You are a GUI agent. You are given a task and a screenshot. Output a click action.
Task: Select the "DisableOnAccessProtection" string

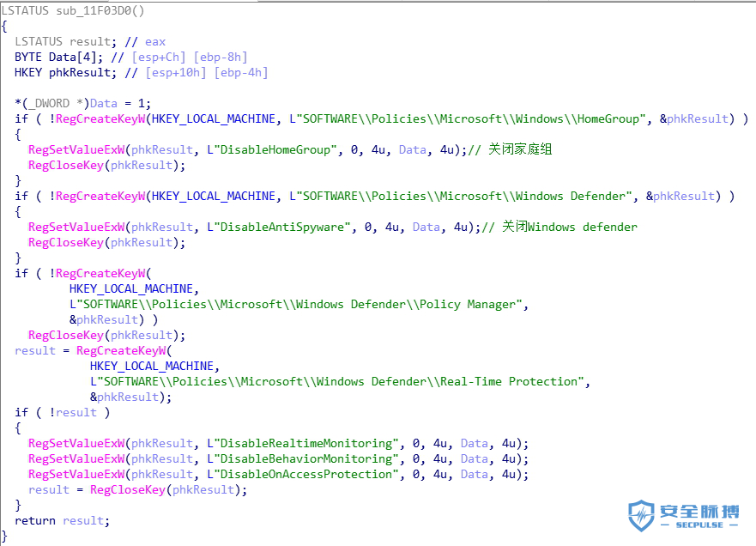pyautogui.click(x=303, y=474)
